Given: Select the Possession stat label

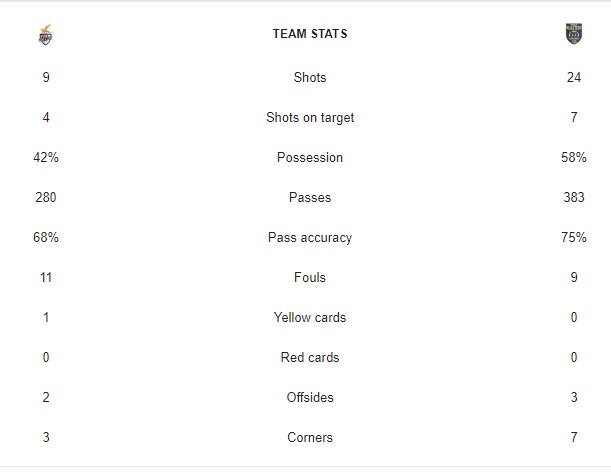Looking at the screenshot, I should click(x=310, y=157).
